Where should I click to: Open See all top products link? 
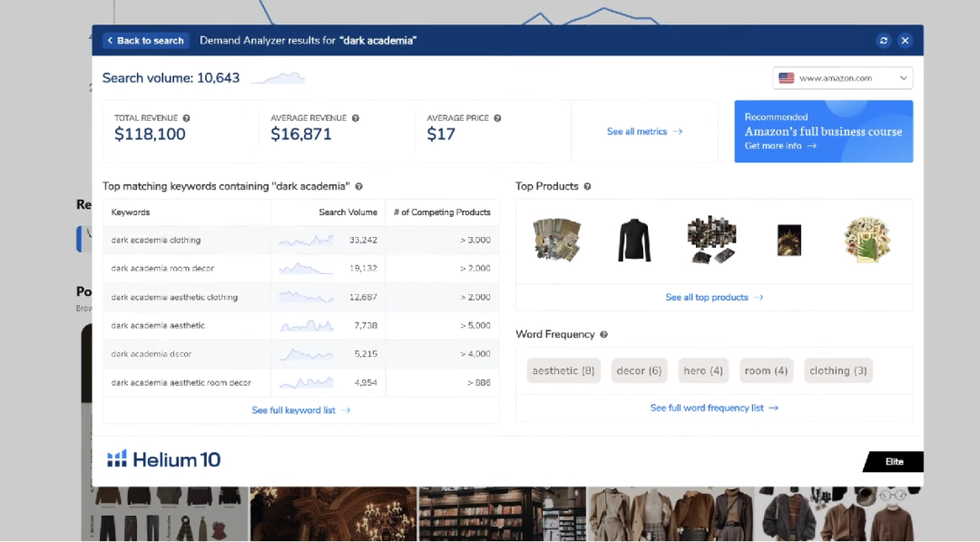pos(713,298)
